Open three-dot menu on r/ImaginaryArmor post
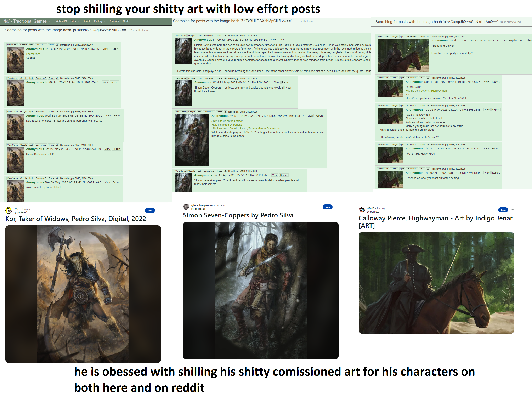Screen dimensions: 532x396 [337, 207]
